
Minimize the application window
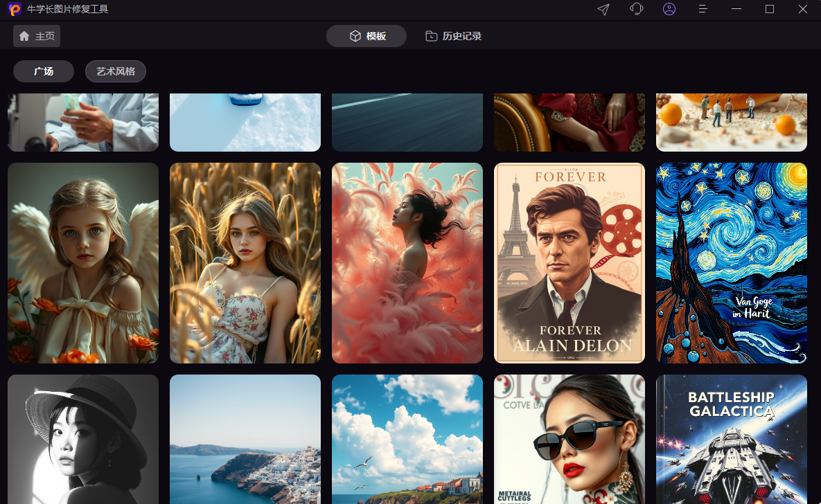(736, 10)
